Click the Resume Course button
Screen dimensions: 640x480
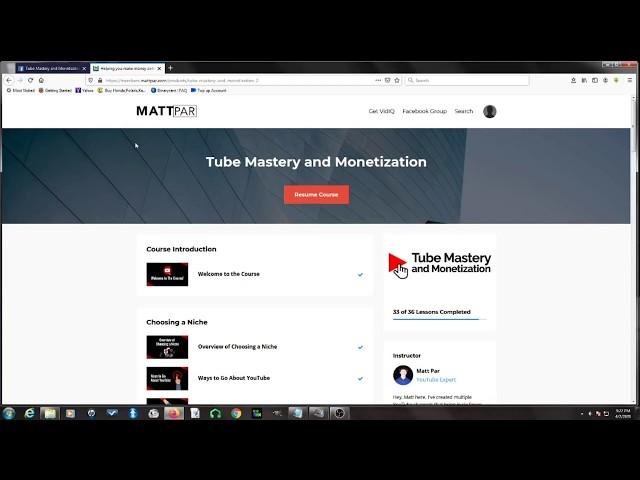[316, 195]
